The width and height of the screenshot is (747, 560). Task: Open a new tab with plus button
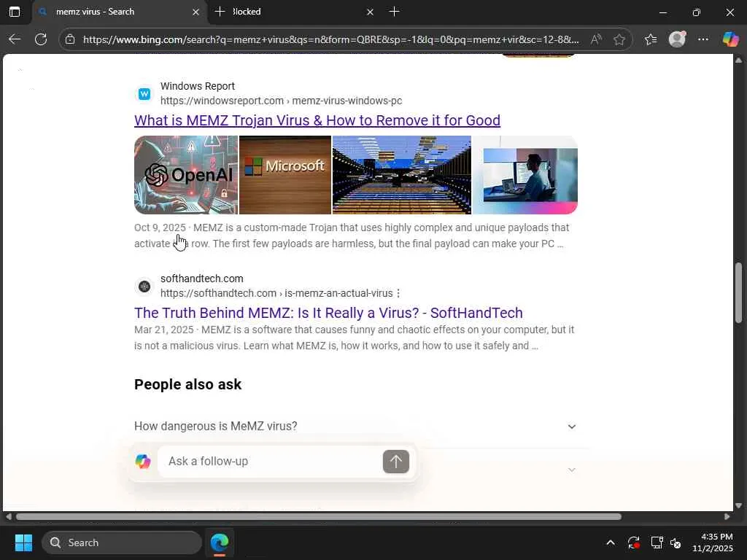(394, 12)
